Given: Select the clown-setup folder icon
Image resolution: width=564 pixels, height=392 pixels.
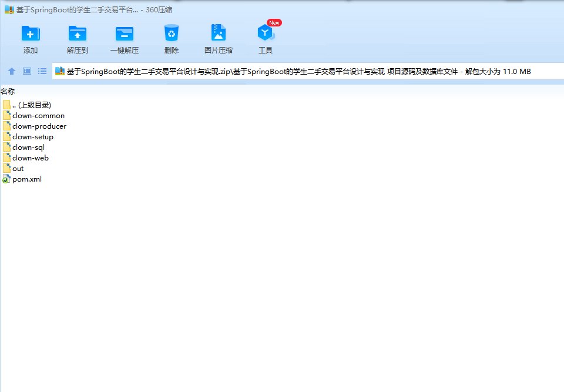Looking at the screenshot, I should (6, 136).
